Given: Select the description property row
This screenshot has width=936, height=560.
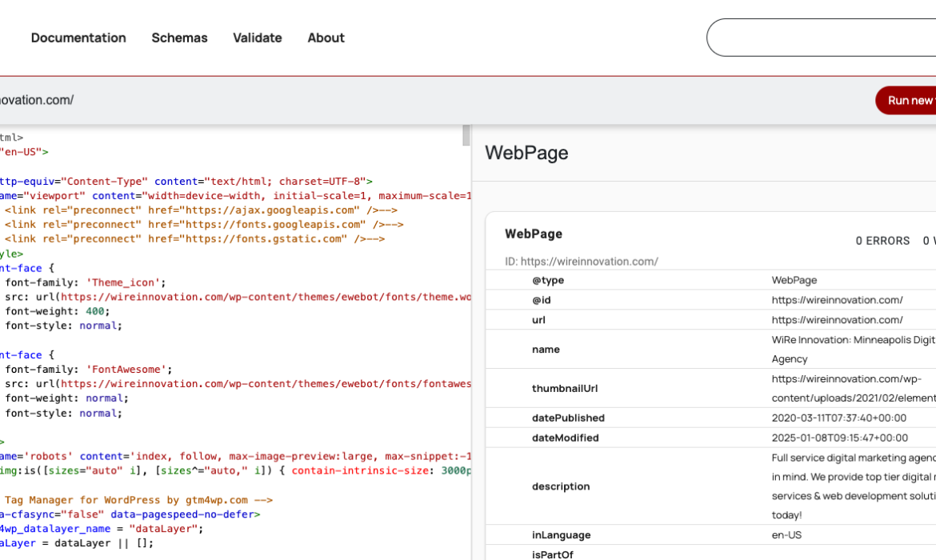Looking at the screenshot, I should tap(561, 486).
